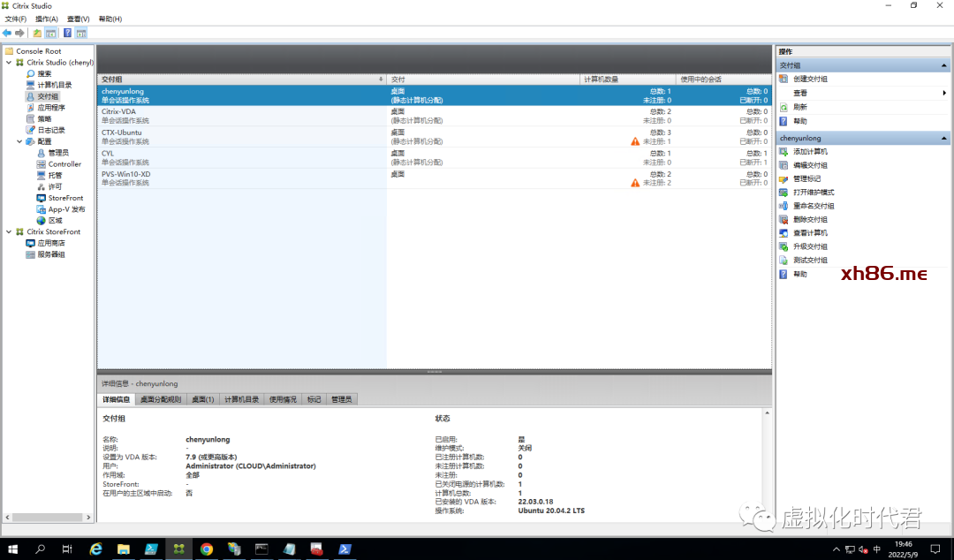Click 管理标记 in the actions pane

point(806,179)
